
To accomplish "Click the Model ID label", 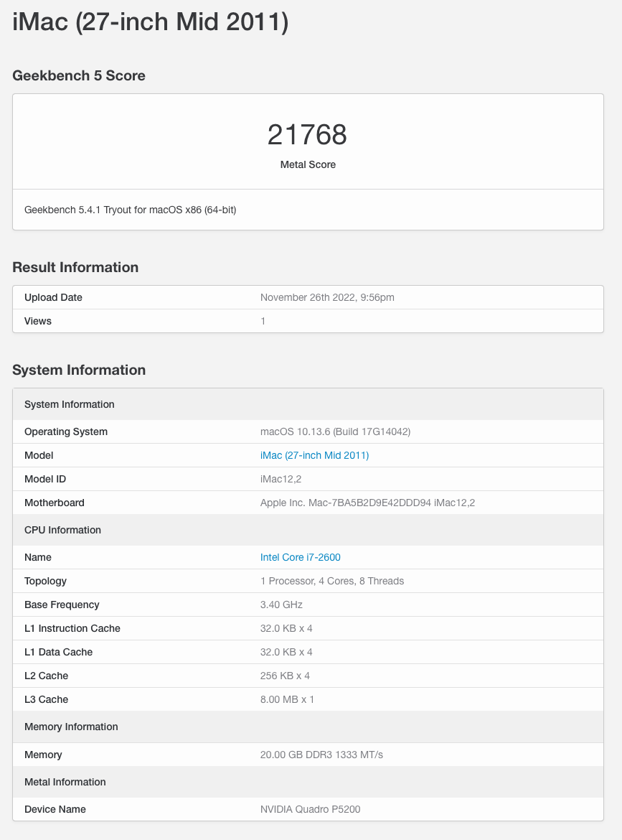I will [45, 479].
